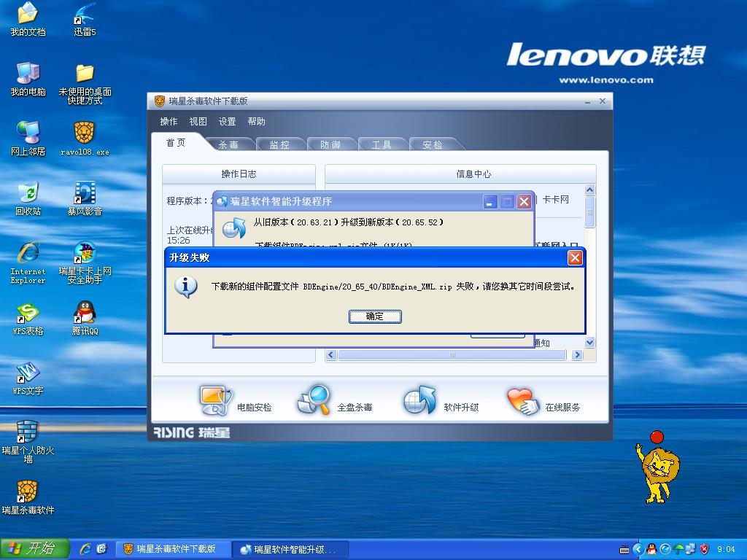Select 我的文档 desktop icon
747x560 pixels.
(x=28, y=20)
